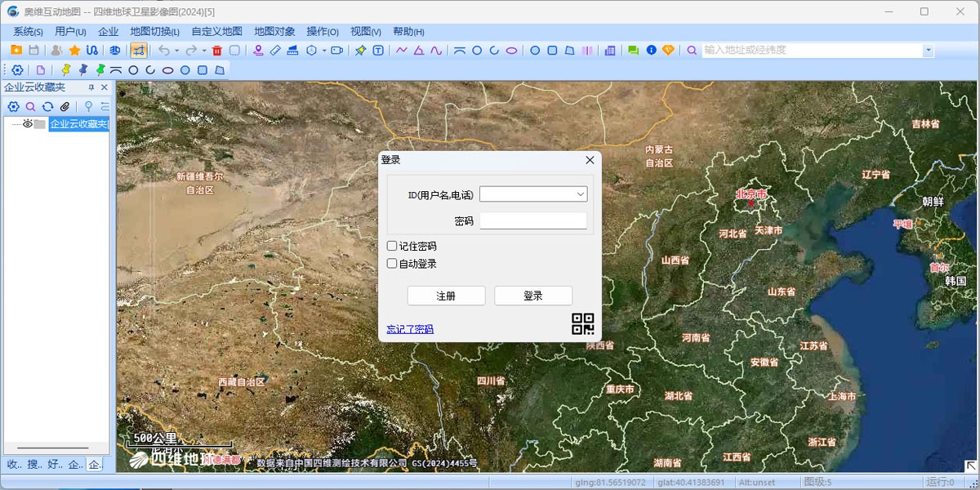The height and width of the screenshot is (490, 980).
Task: Click the text label tool icon
Action: 379,51
